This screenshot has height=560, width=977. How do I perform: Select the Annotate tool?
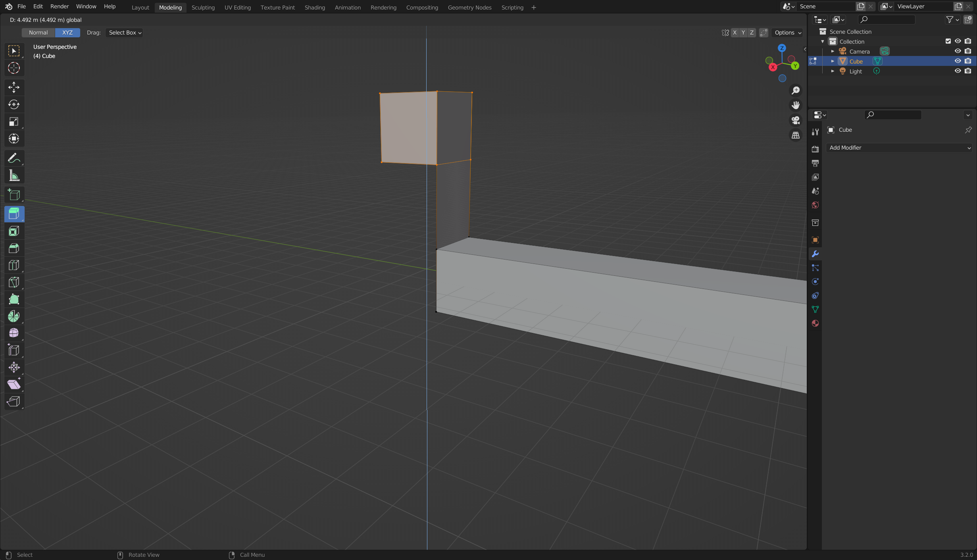(14, 158)
